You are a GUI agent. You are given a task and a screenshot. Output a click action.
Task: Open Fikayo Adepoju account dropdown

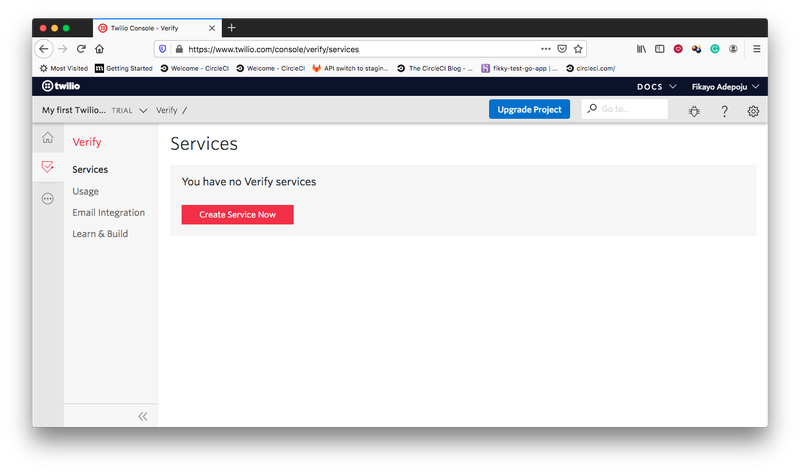[x=725, y=87]
